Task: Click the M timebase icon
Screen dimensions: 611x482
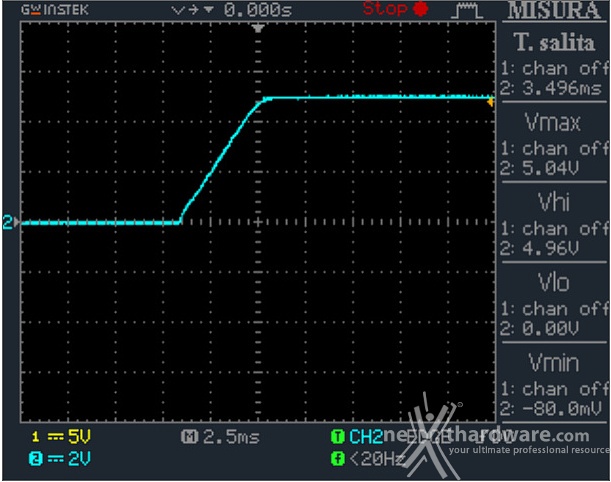Action: [189, 437]
